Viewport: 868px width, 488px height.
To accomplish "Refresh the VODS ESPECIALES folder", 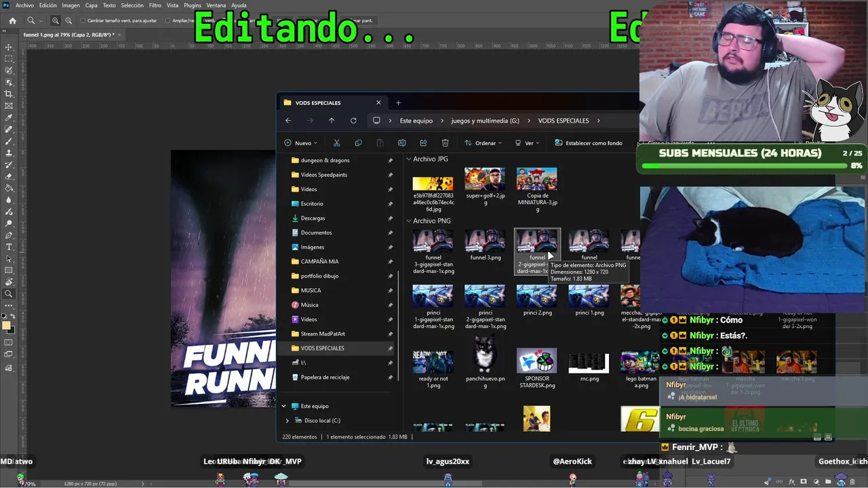I will 353,121.
